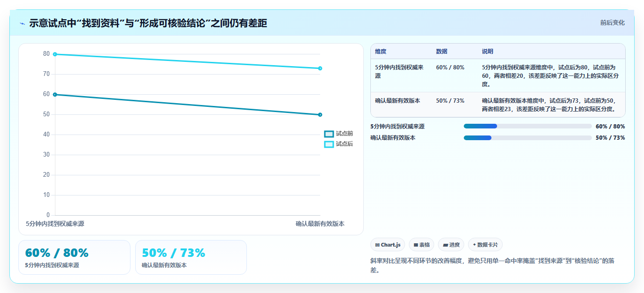
Task: Click the 60% / 80% data card
Action: (x=74, y=257)
